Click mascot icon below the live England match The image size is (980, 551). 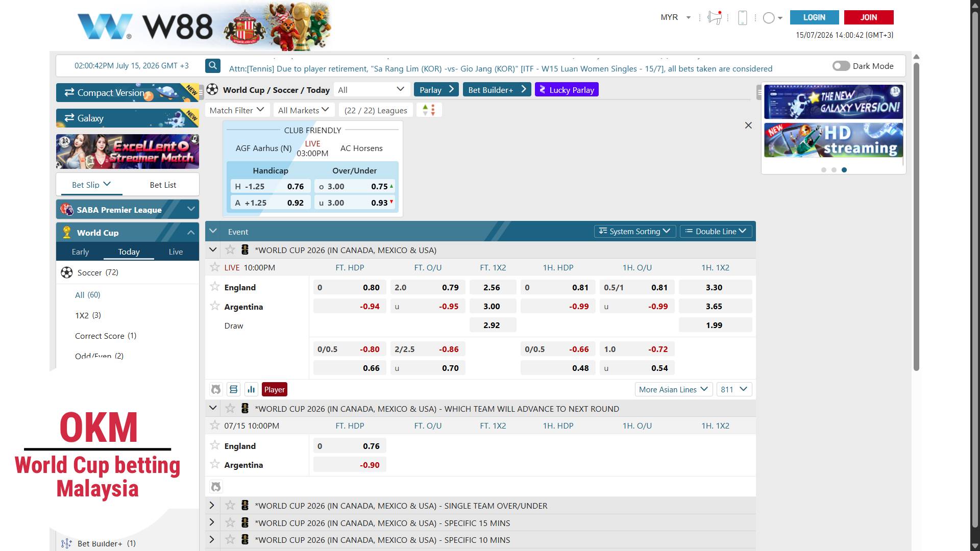216,389
